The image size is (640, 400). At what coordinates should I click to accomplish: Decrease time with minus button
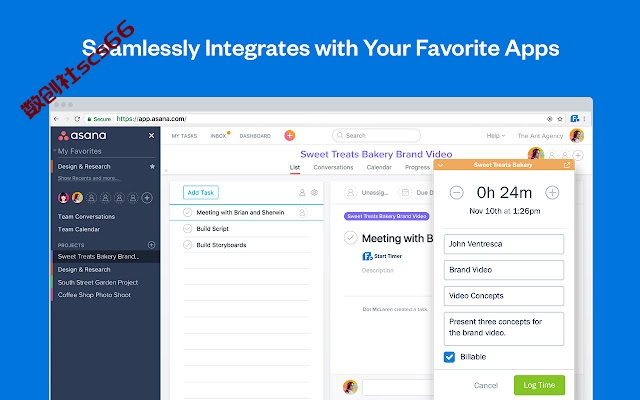(x=456, y=193)
